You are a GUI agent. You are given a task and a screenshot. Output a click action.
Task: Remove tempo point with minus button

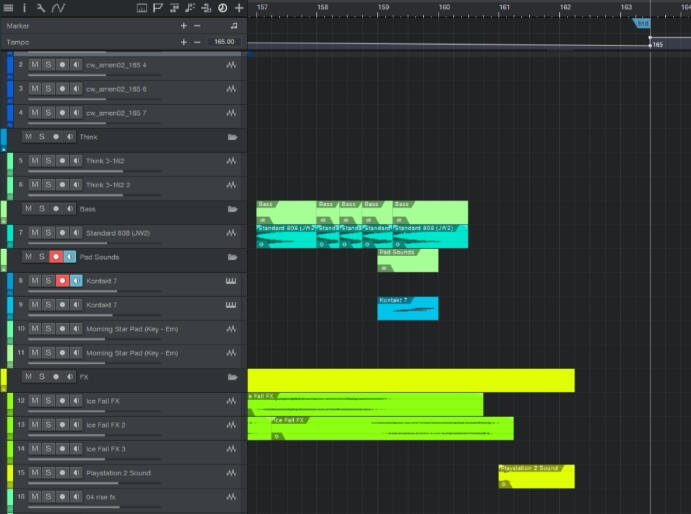click(x=197, y=42)
